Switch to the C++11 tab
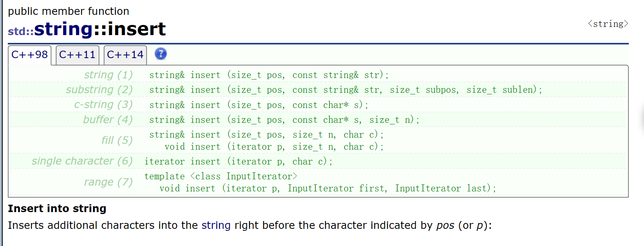This screenshot has height=246, width=644. click(x=77, y=55)
